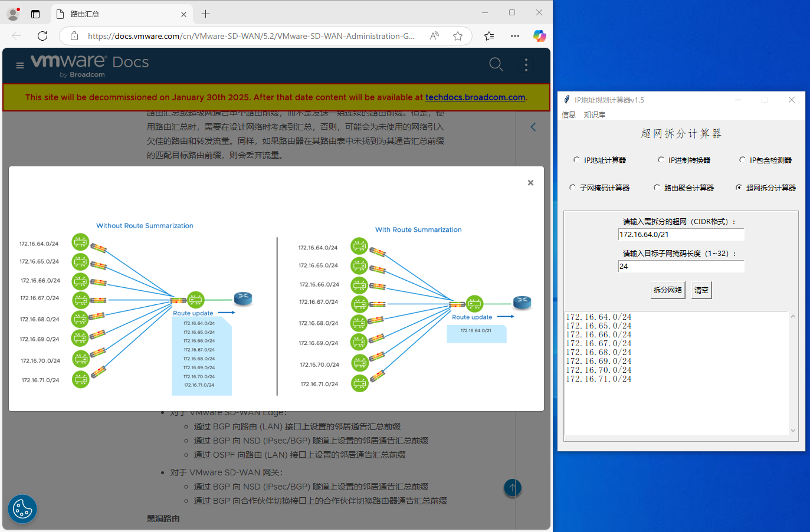
Task: Open the browser profile avatar
Action: 13,14
